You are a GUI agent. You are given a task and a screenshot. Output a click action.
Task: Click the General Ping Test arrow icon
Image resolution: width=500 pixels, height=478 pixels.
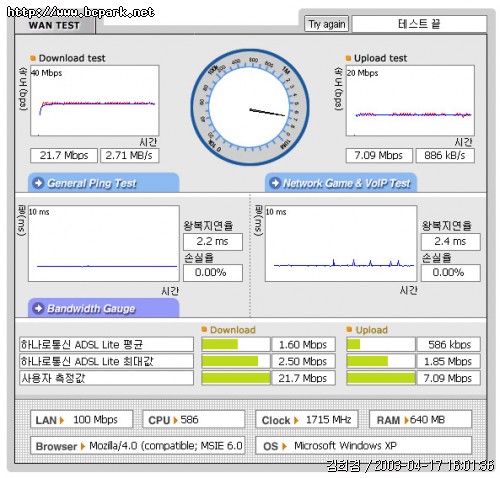pyautogui.click(x=39, y=183)
